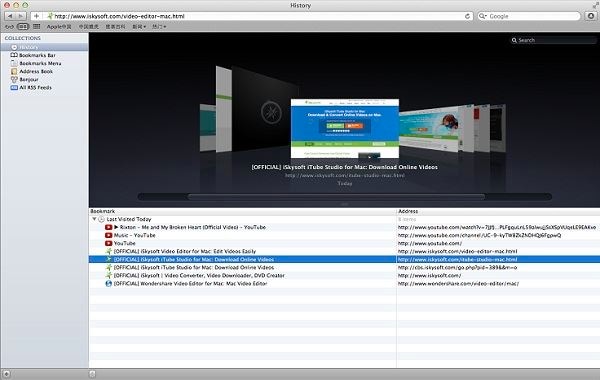Reload the page via address bar arrow
Screen dimensions: 600x380
click(467, 16)
